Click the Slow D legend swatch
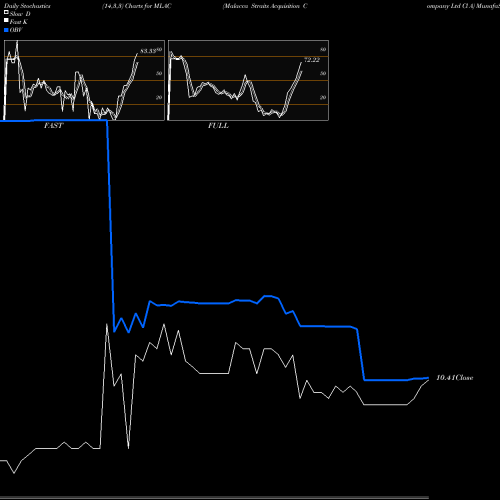This screenshot has height=500, width=500. [6, 12]
